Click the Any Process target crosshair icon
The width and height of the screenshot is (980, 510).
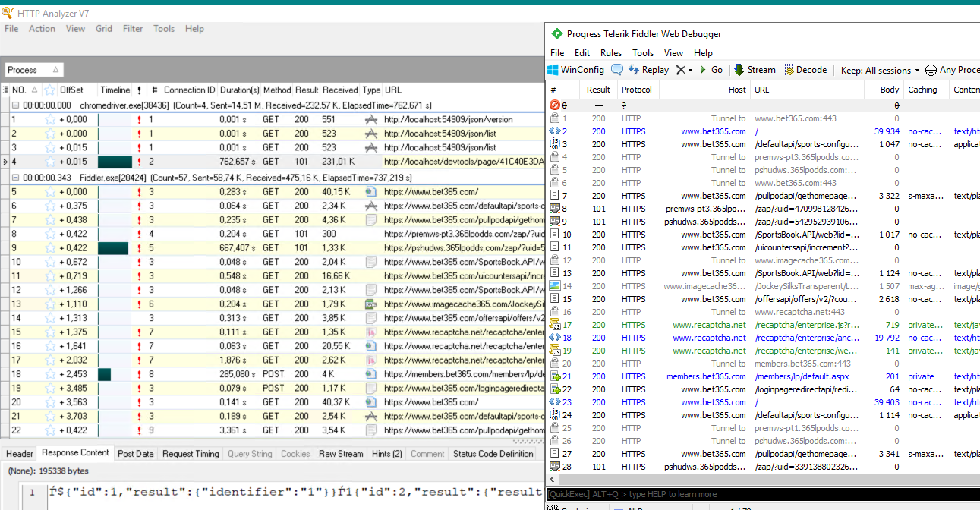(x=931, y=70)
